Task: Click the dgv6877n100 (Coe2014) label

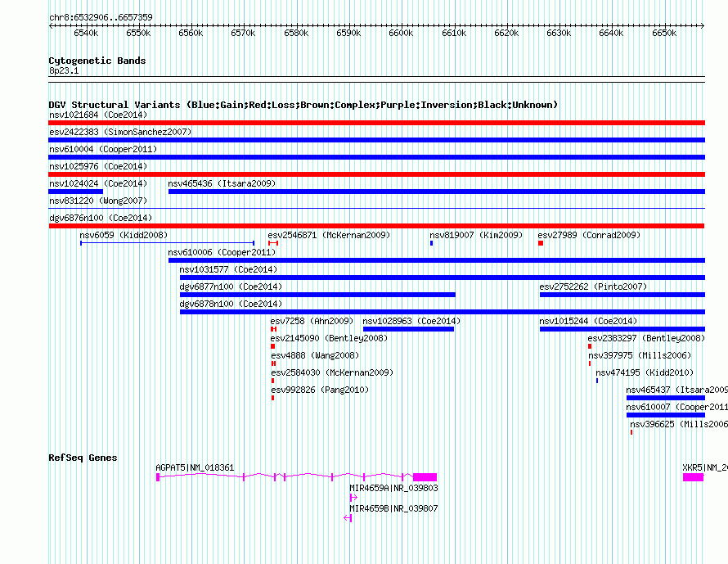Action: [x=231, y=287]
